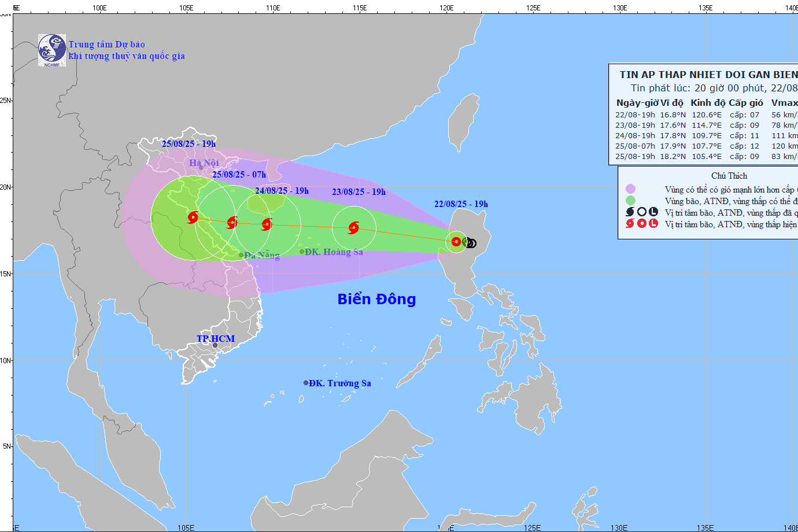The width and height of the screenshot is (798, 532).
Task: Click the 22/08/25 - 19h time label
Action: (461, 204)
